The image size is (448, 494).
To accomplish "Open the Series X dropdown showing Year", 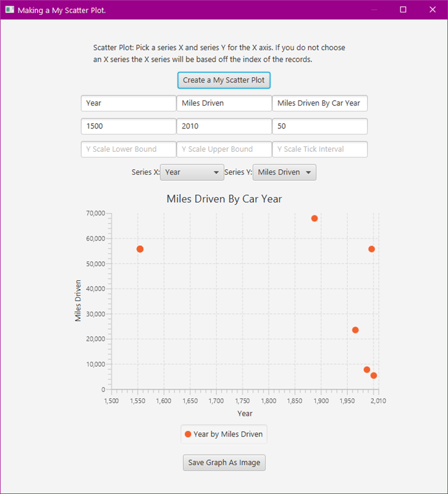I will pyautogui.click(x=192, y=172).
